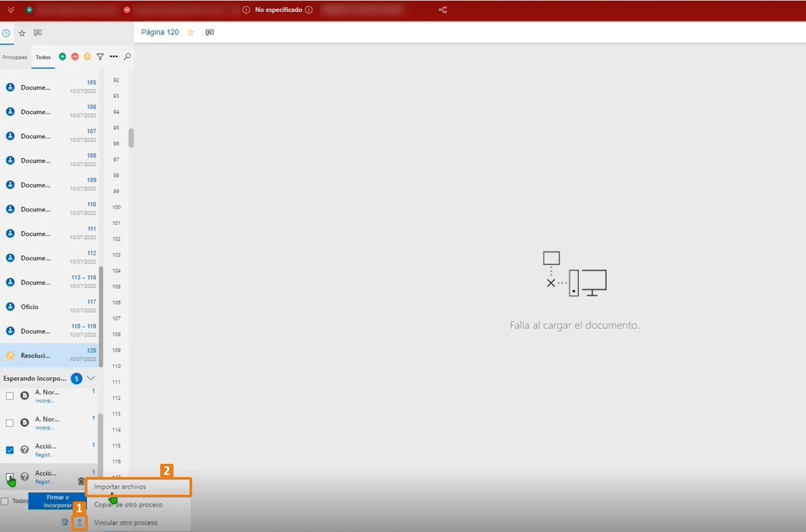Click the red remove icon in toolbar
806x532 pixels.
click(75, 57)
